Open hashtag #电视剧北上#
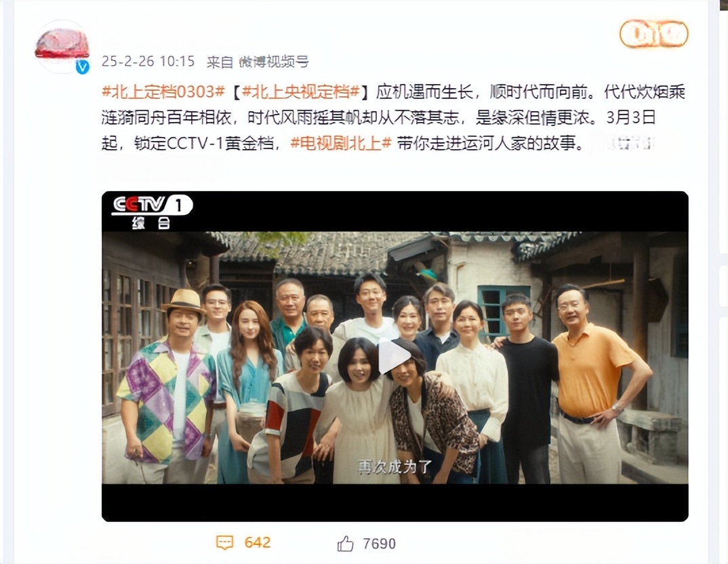This screenshot has height=564, width=728. (341, 144)
